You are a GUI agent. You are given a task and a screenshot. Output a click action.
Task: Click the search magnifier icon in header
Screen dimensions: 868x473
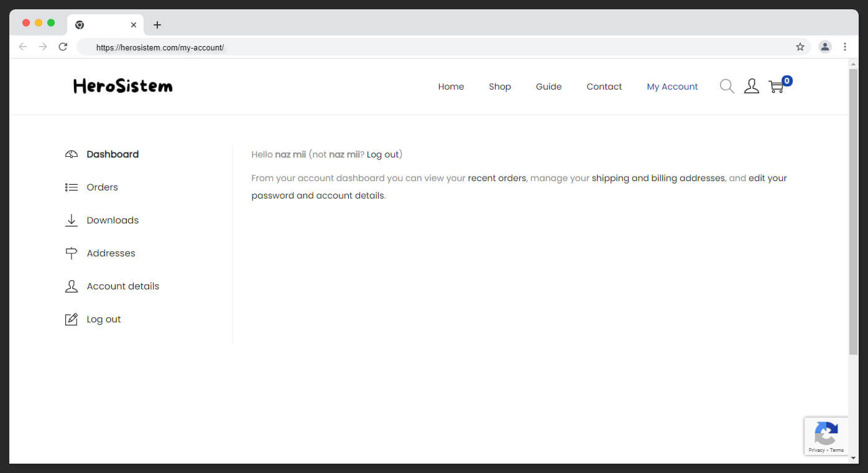coord(727,87)
